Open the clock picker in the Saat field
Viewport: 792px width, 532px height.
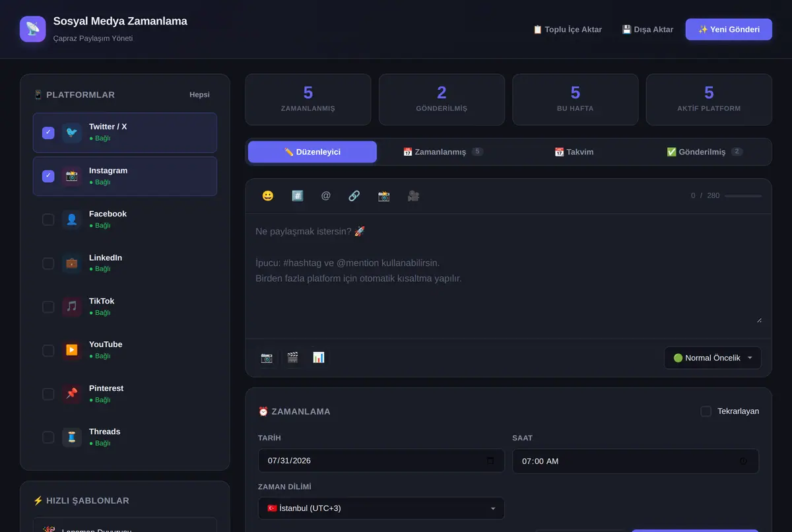coord(743,461)
